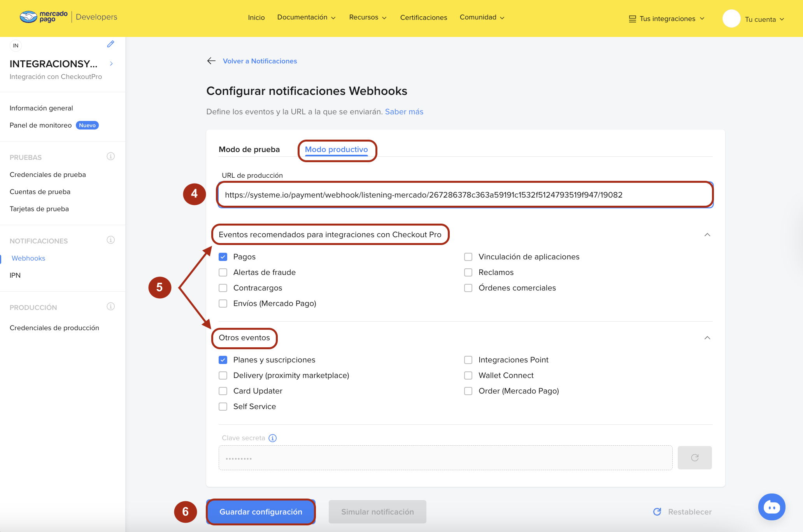Click the pencil edit icon in sidebar

[x=110, y=44]
